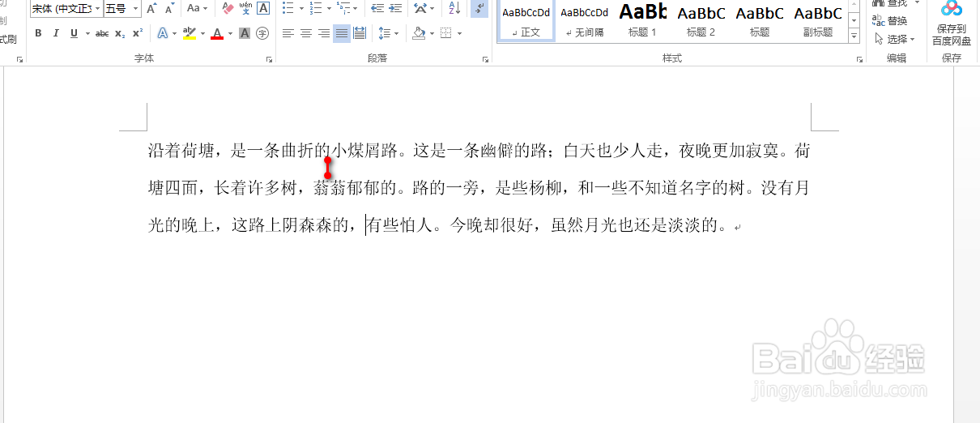Open text effects glowing A icon
Screen dimensions: 980x423
click(163, 33)
